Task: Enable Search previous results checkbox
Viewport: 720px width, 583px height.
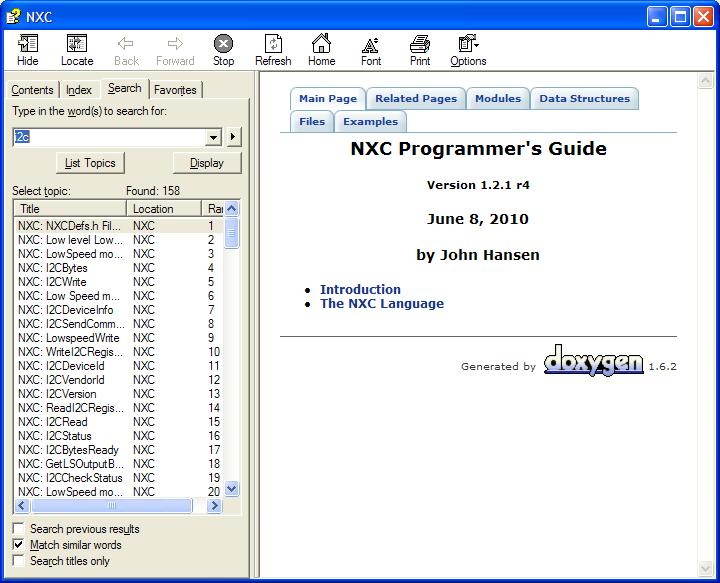Action: pyautogui.click(x=19, y=529)
